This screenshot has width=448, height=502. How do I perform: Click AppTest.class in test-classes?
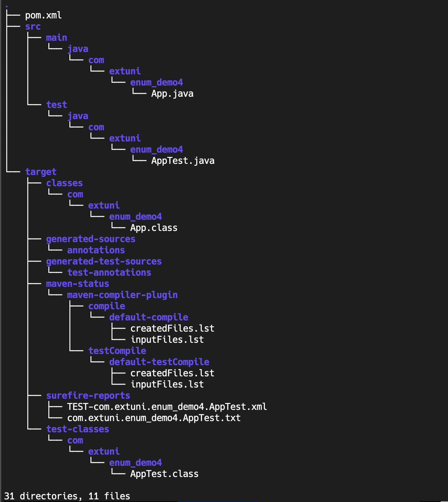pyautogui.click(x=164, y=474)
